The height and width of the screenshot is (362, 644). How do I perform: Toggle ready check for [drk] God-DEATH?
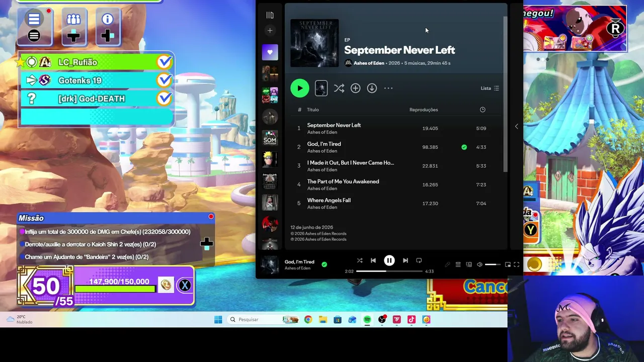164,99
